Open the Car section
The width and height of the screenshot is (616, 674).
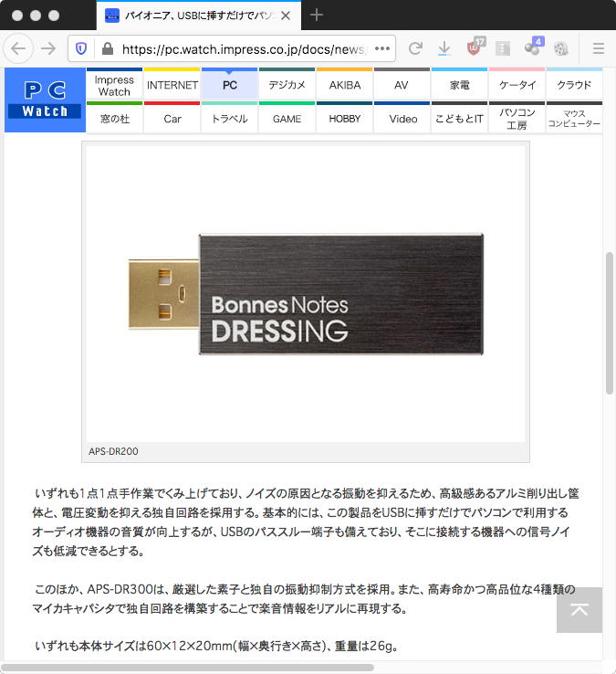click(172, 119)
